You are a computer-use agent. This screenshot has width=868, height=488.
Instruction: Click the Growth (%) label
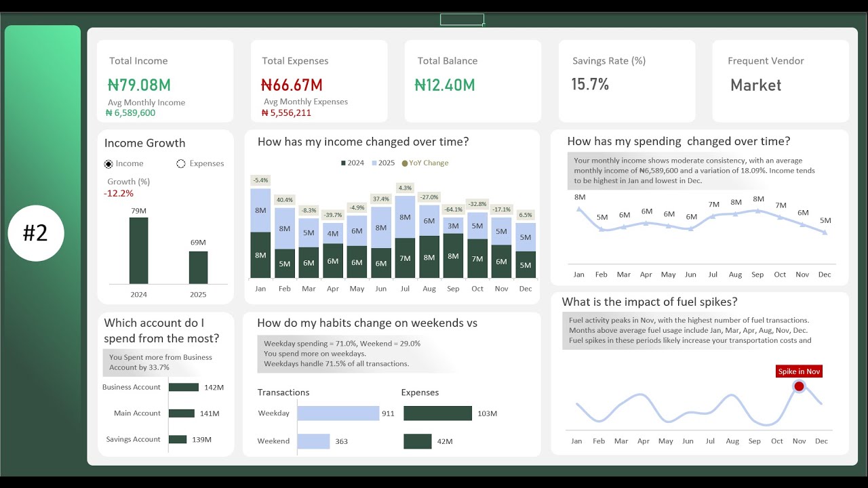pyautogui.click(x=129, y=182)
